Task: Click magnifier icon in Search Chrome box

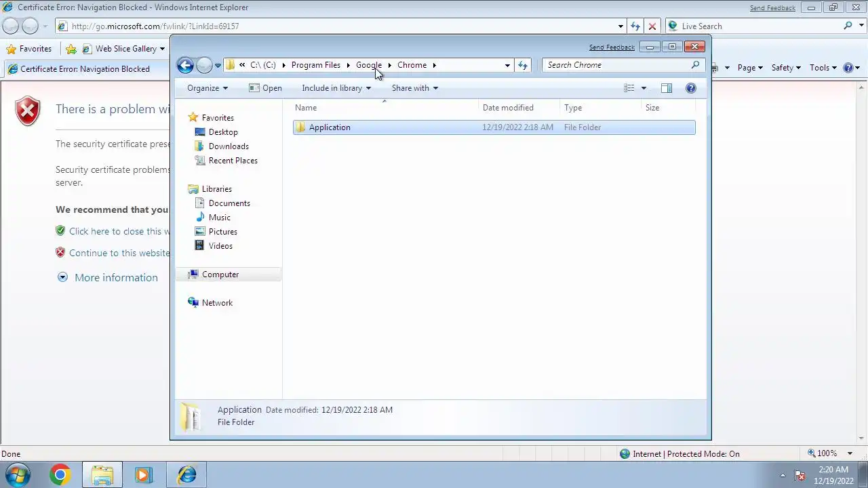Action: pyautogui.click(x=695, y=65)
